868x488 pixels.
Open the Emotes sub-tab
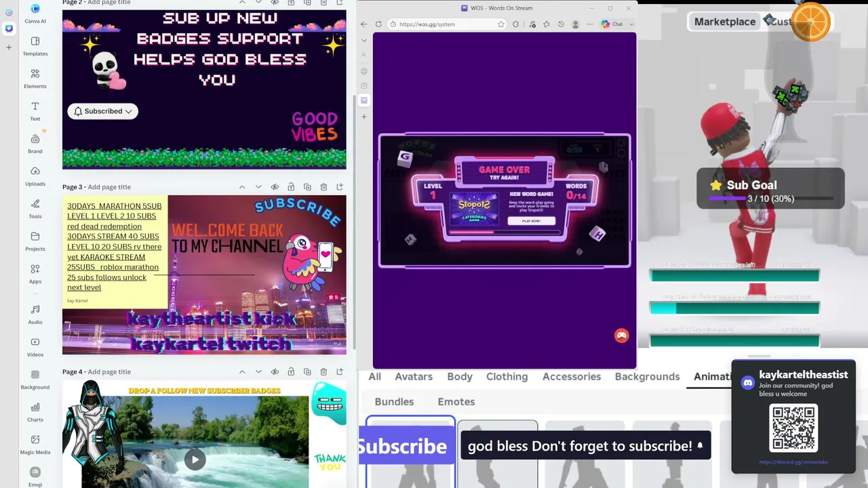click(x=456, y=402)
